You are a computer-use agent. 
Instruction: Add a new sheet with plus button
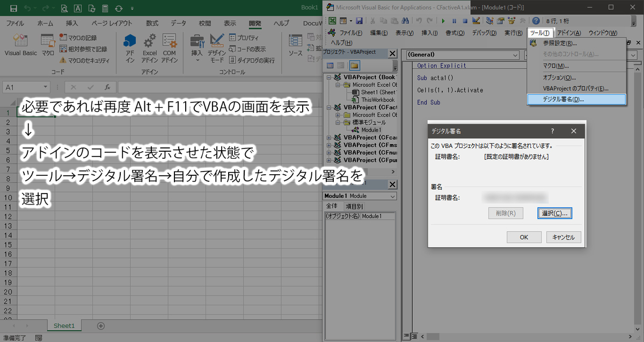pos(100,325)
